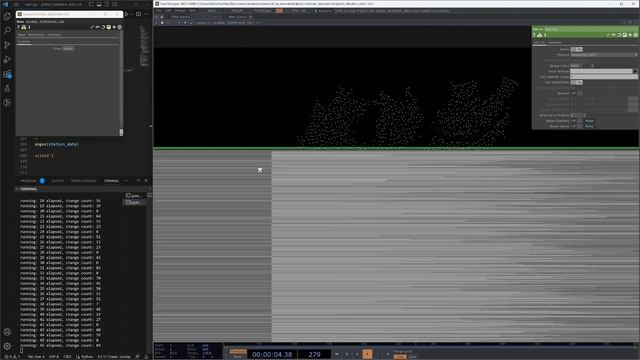Click the Network Port input field

[576, 65]
